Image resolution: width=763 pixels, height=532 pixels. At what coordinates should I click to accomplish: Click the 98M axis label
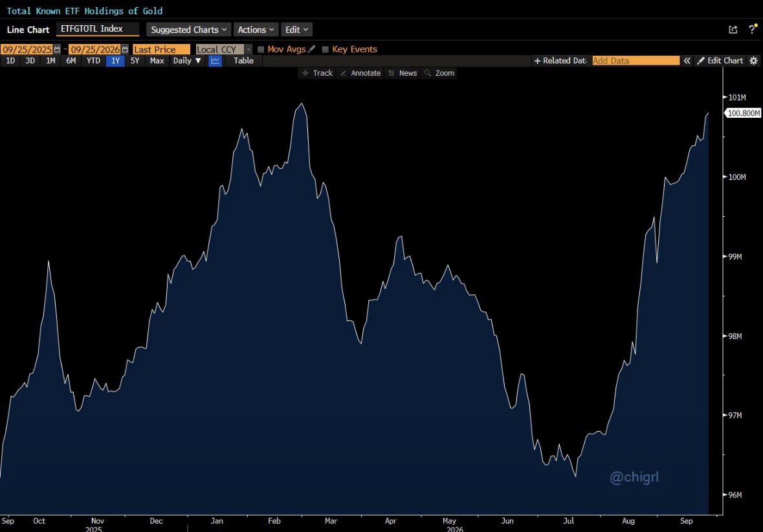(735, 336)
